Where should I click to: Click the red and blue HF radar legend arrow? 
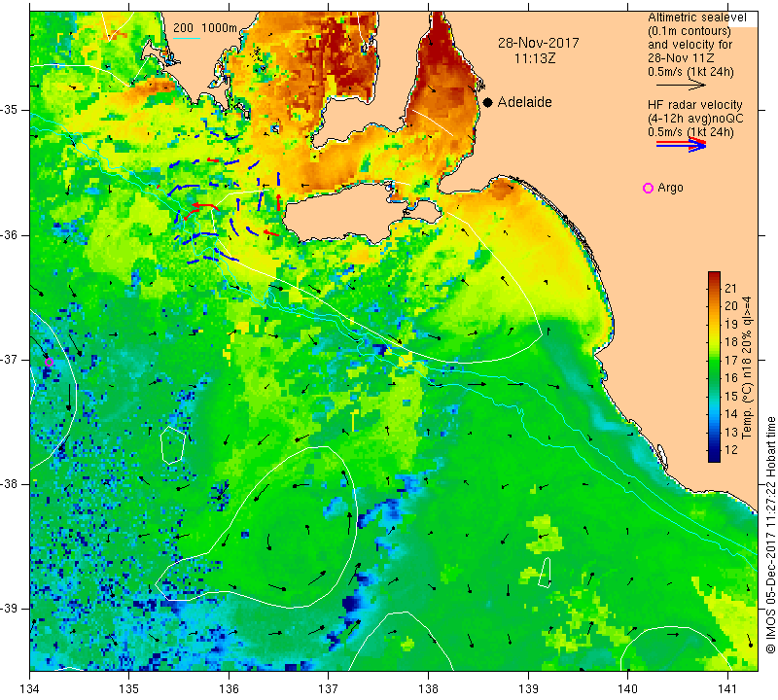pyautogui.click(x=681, y=145)
